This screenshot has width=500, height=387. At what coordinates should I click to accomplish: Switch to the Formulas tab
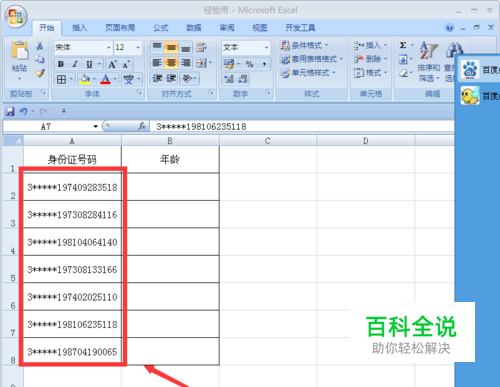tap(161, 28)
